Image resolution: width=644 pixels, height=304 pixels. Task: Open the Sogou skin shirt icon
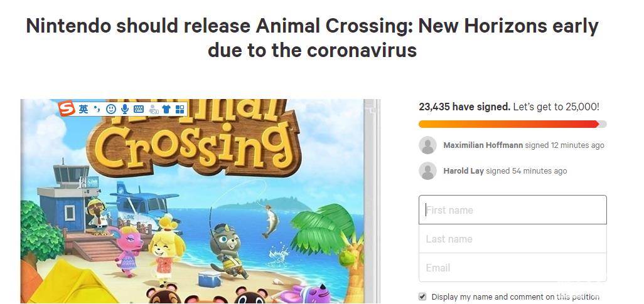coord(166,109)
